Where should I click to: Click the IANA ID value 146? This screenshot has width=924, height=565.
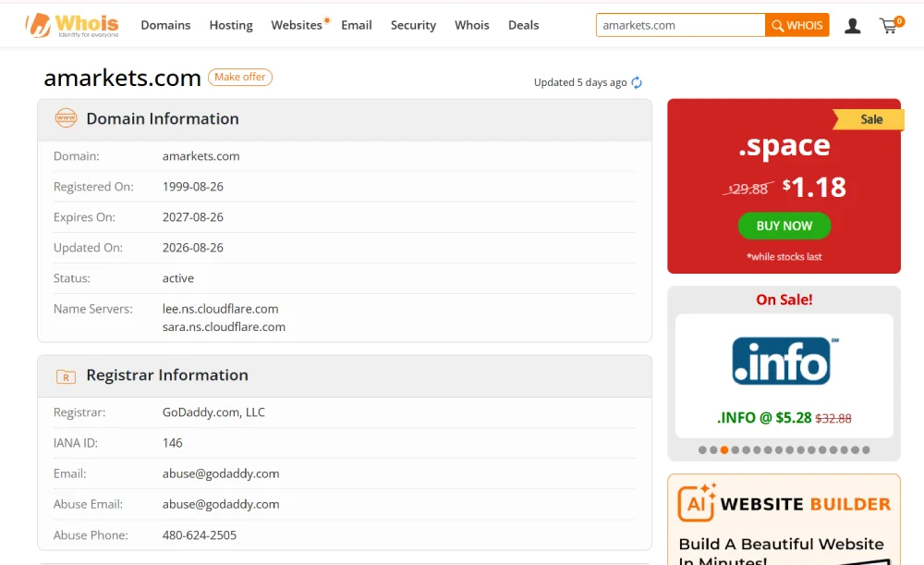coord(173,443)
